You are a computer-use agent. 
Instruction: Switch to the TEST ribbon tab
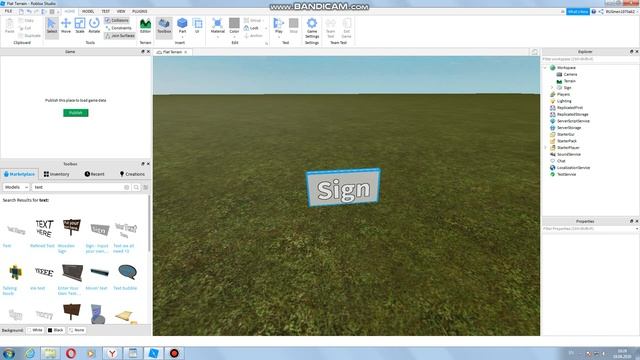(x=106, y=11)
